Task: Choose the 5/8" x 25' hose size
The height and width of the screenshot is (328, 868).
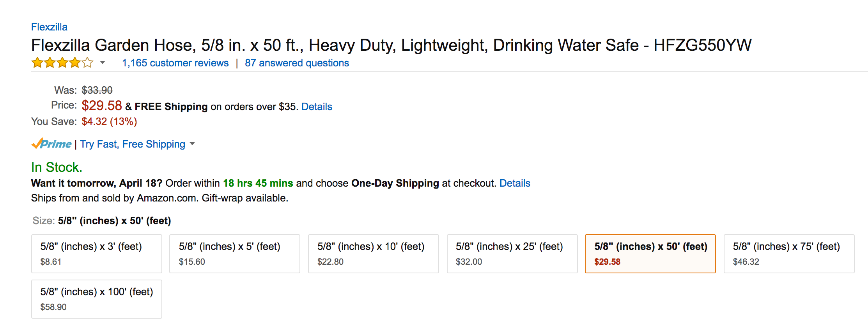Action: [512, 254]
